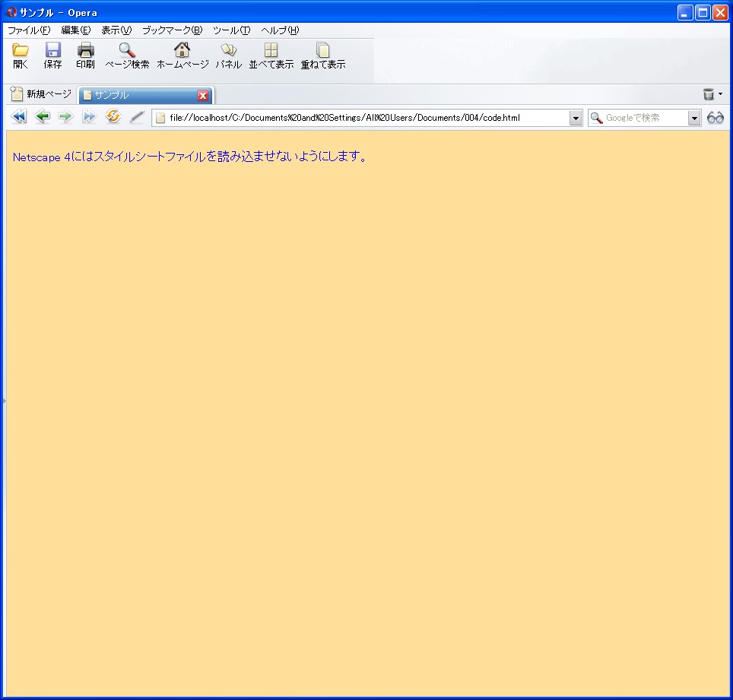Select the サンプル tab

click(146, 95)
